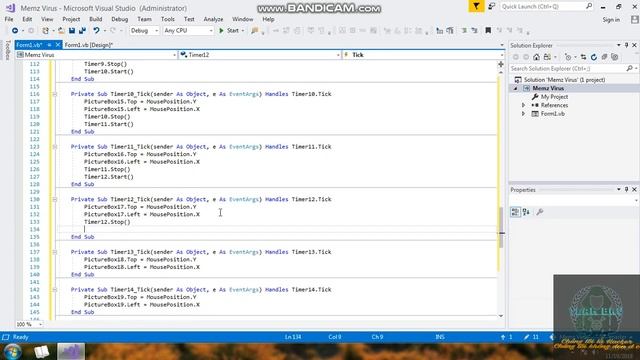Click the Navigate Backward toolbar icon
640x360 pixels.
click(x=15, y=31)
